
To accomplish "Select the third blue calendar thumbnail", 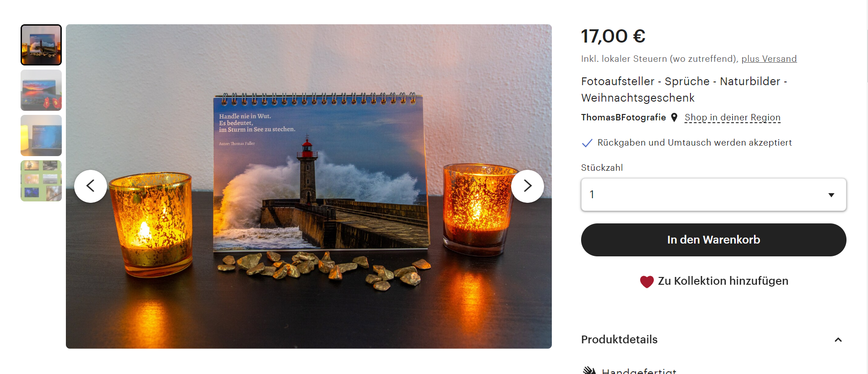I will 41,136.
